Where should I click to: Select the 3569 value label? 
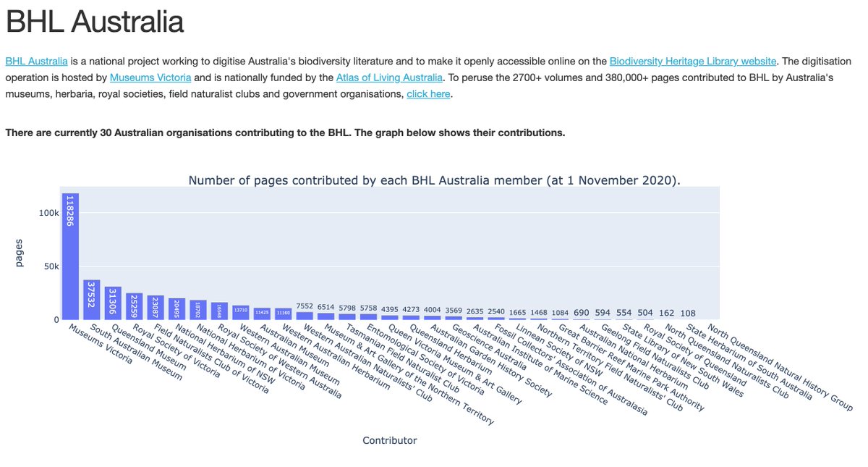(x=454, y=310)
